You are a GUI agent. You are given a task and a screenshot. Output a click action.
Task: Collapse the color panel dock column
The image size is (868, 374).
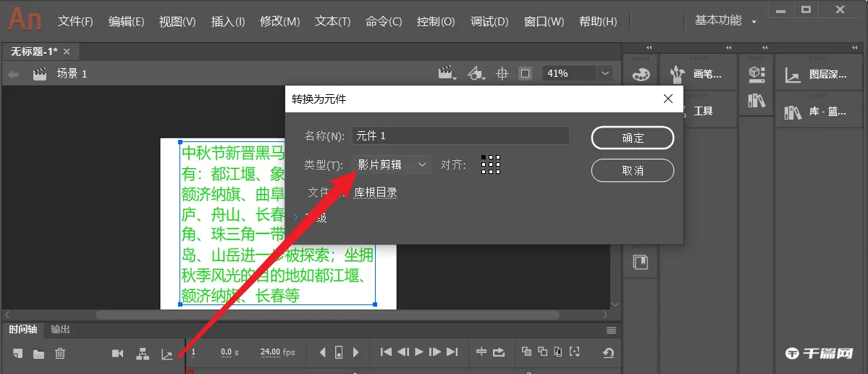(x=649, y=47)
